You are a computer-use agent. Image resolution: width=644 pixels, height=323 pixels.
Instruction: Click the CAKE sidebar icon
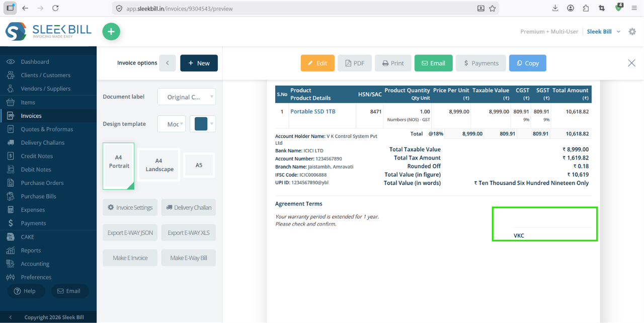11,237
